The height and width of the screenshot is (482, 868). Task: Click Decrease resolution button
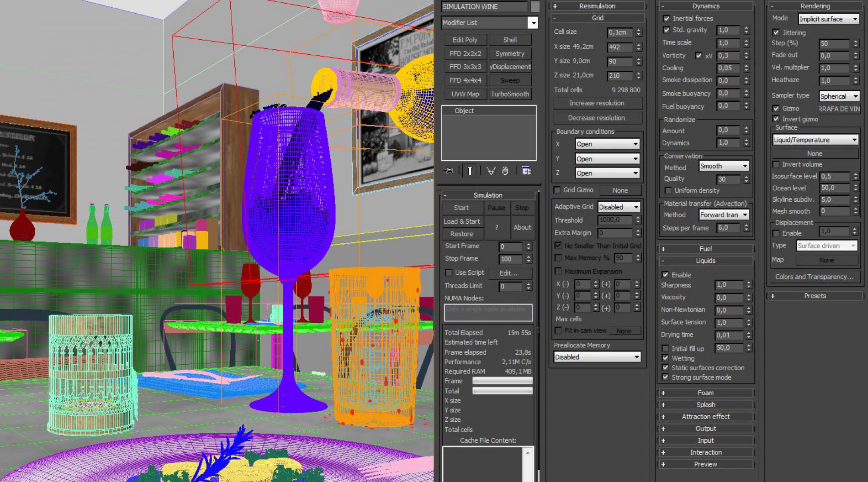pos(597,118)
